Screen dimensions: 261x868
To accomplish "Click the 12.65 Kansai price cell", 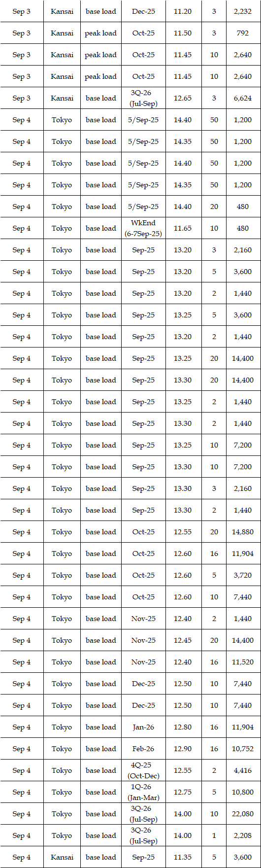I will click(183, 98).
